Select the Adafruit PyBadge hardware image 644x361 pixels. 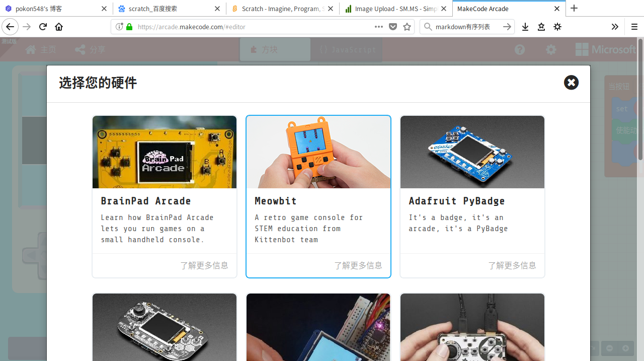pos(472,152)
